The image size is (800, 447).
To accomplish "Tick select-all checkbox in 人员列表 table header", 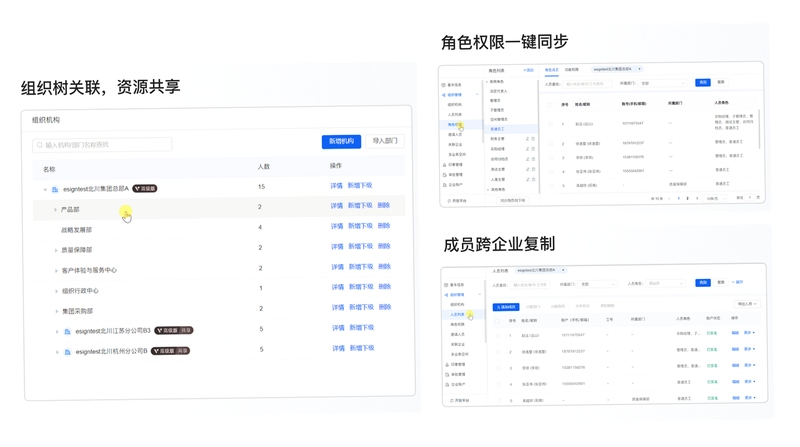I will coord(497,321).
